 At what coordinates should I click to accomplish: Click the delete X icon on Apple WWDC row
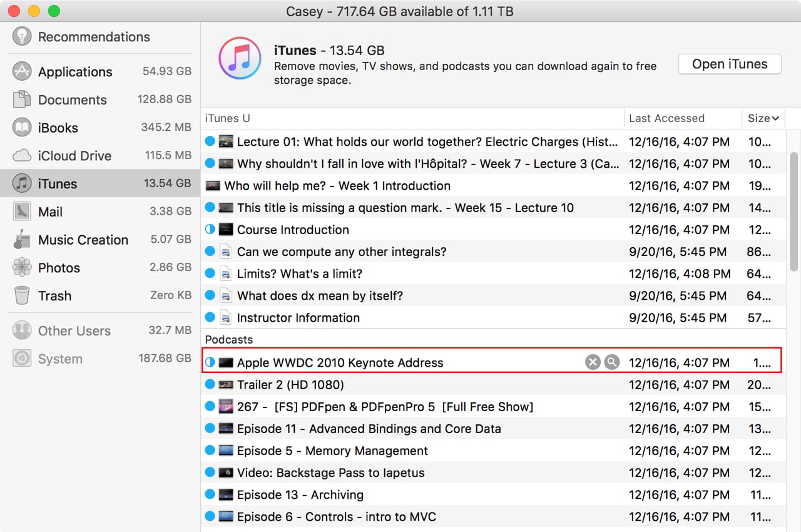pyautogui.click(x=593, y=362)
